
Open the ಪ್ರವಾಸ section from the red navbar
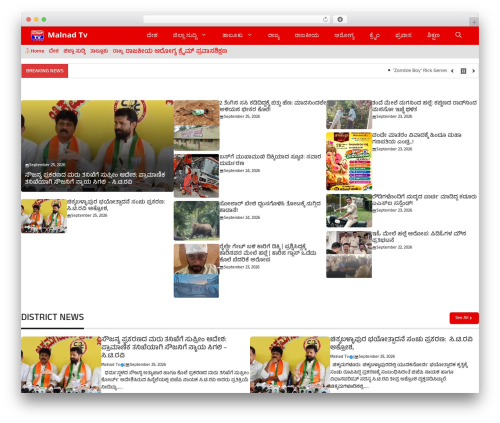point(403,35)
